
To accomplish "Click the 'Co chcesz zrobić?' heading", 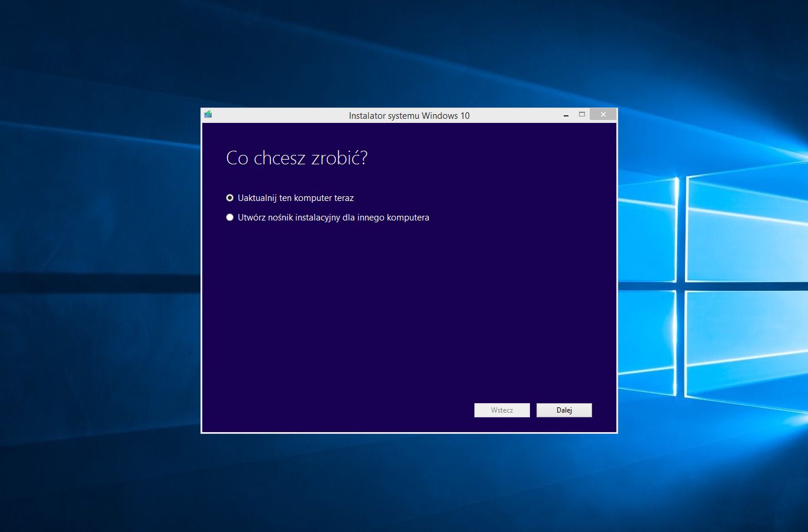I will coord(297,158).
